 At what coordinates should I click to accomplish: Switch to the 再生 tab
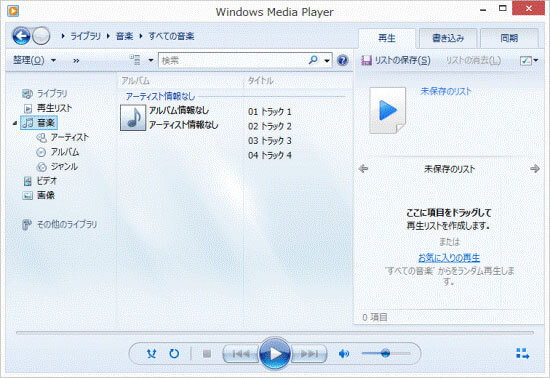pos(387,38)
